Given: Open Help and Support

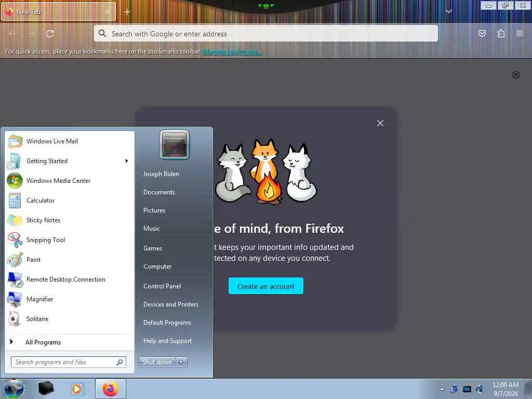Looking at the screenshot, I should click(168, 341).
